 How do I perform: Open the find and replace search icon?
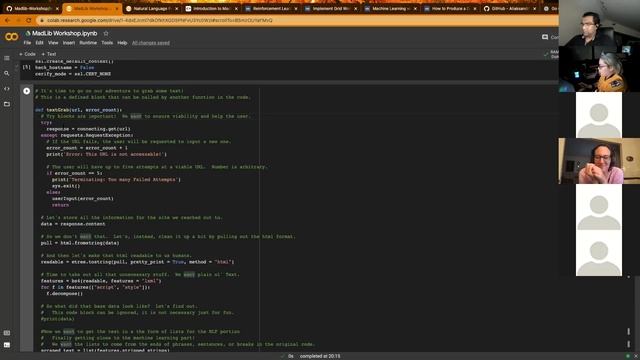tap(7, 73)
